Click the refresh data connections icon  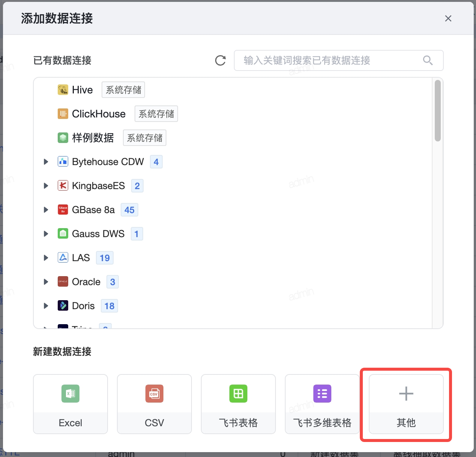[220, 60]
